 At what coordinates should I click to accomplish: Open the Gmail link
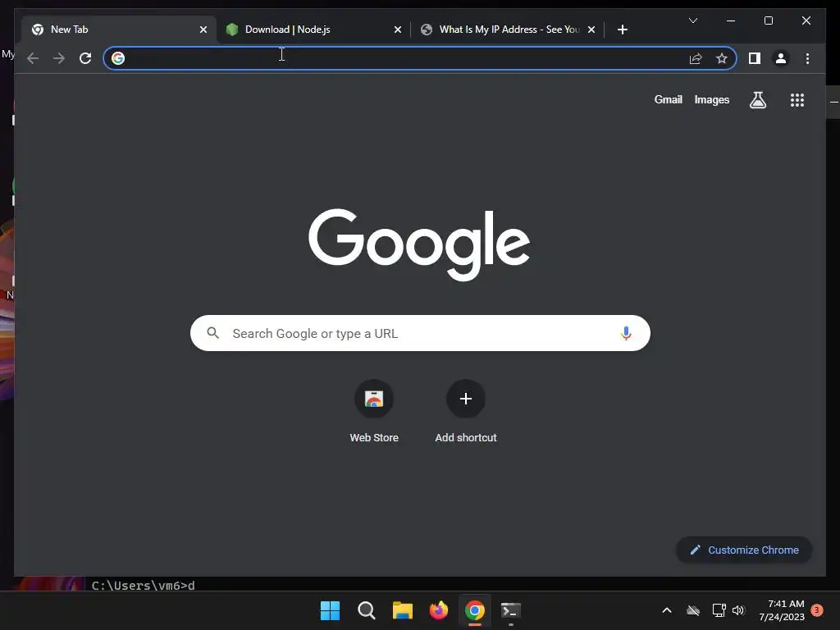coord(668,99)
